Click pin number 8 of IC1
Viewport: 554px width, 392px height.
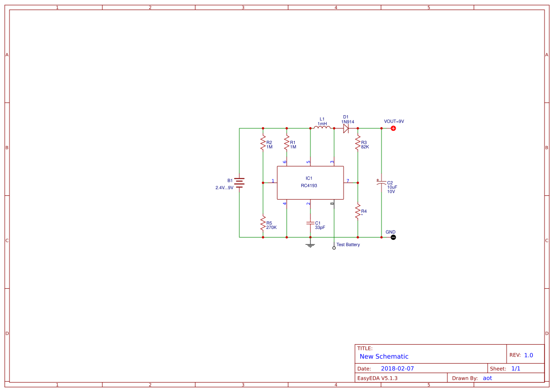pos(332,204)
